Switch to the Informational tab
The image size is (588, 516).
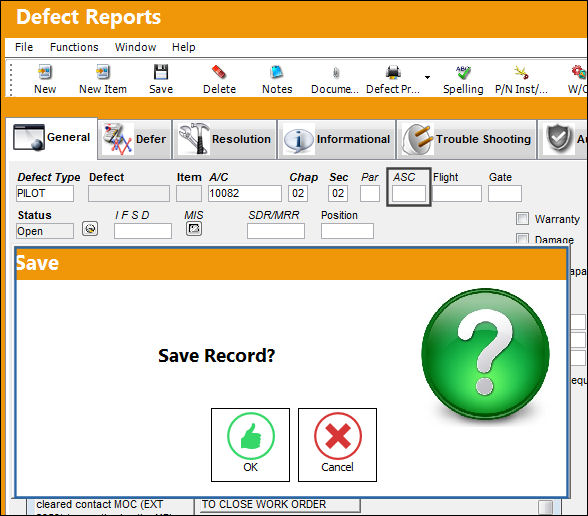[x=337, y=139]
